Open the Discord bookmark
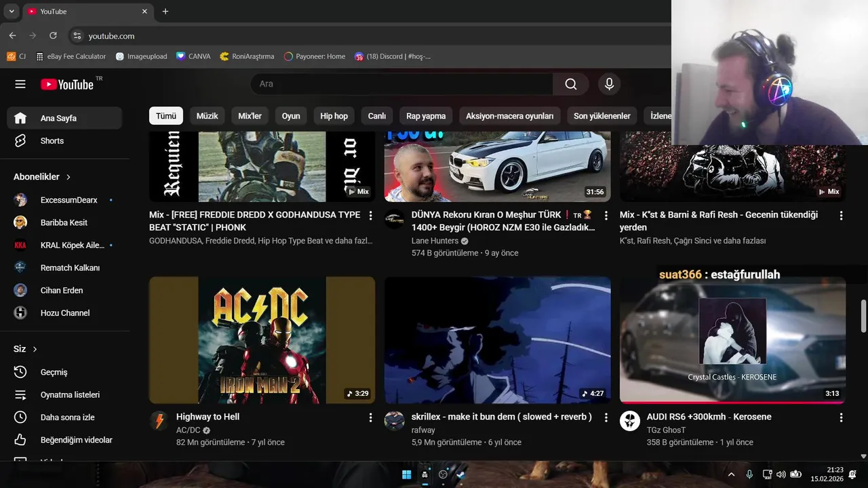This screenshot has height=488, width=868. click(x=393, y=56)
